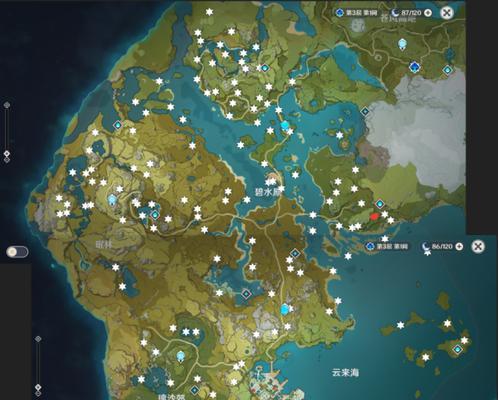Flip the toggle switch on the left edge

(17, 252)
